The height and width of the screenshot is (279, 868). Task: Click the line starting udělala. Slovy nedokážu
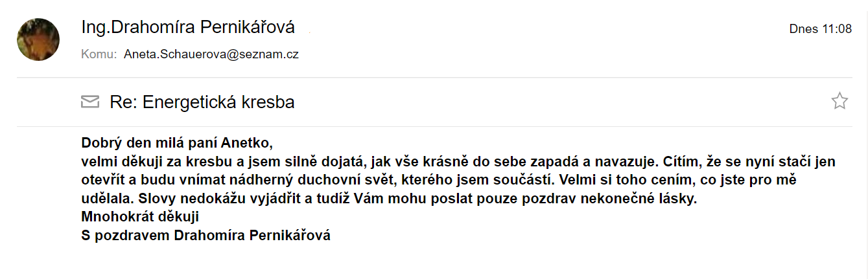[389, 199]
